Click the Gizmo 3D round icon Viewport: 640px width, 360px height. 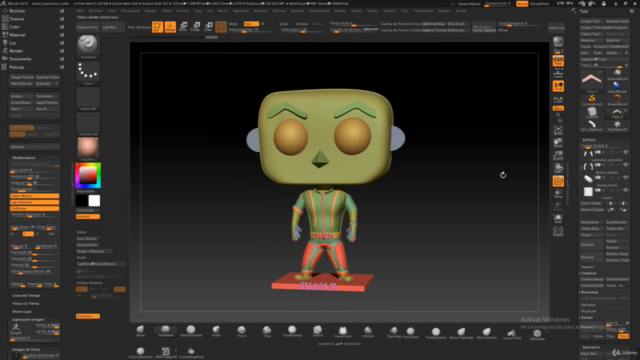tap(221, 27)
